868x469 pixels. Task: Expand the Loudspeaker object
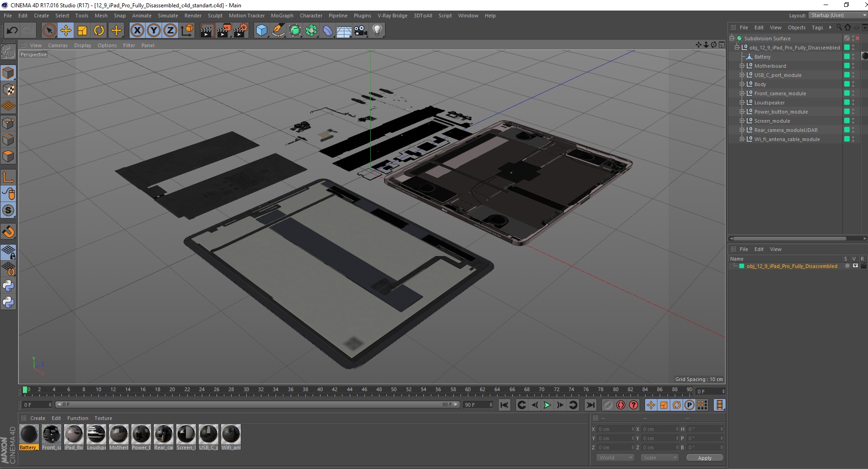[x=742, y=103]
